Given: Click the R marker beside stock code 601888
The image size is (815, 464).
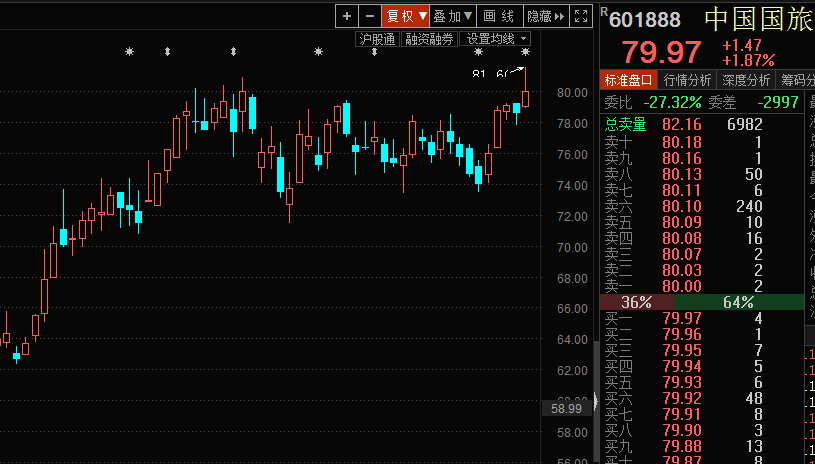Looking at the screenshot, I should [604, 12].
